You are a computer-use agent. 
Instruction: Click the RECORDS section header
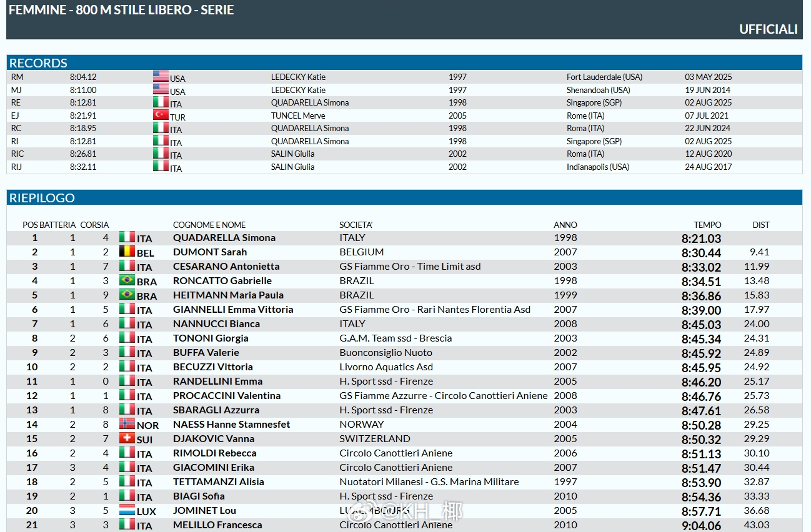pos(404,62)
